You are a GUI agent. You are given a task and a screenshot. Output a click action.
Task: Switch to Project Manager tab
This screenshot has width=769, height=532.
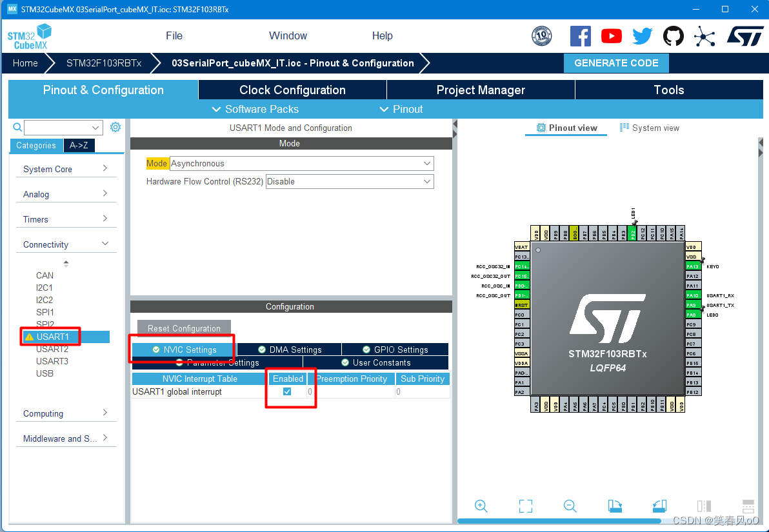[x=481, y=90]
